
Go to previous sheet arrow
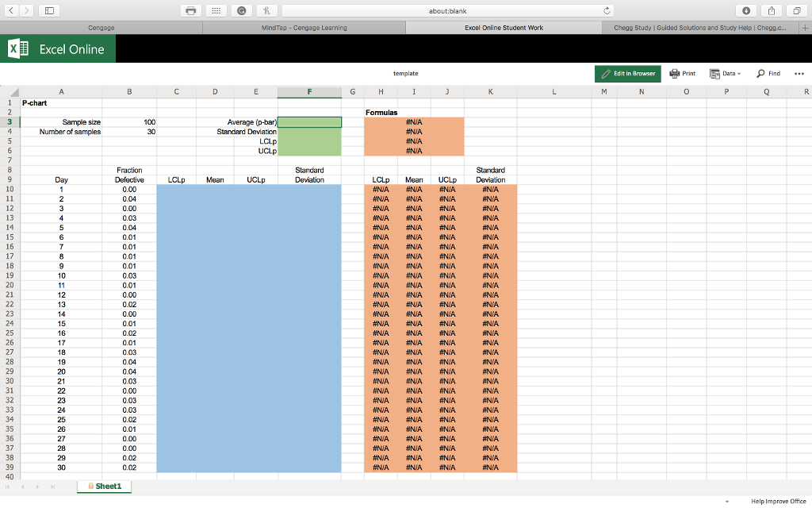click(x=23, y=487)
